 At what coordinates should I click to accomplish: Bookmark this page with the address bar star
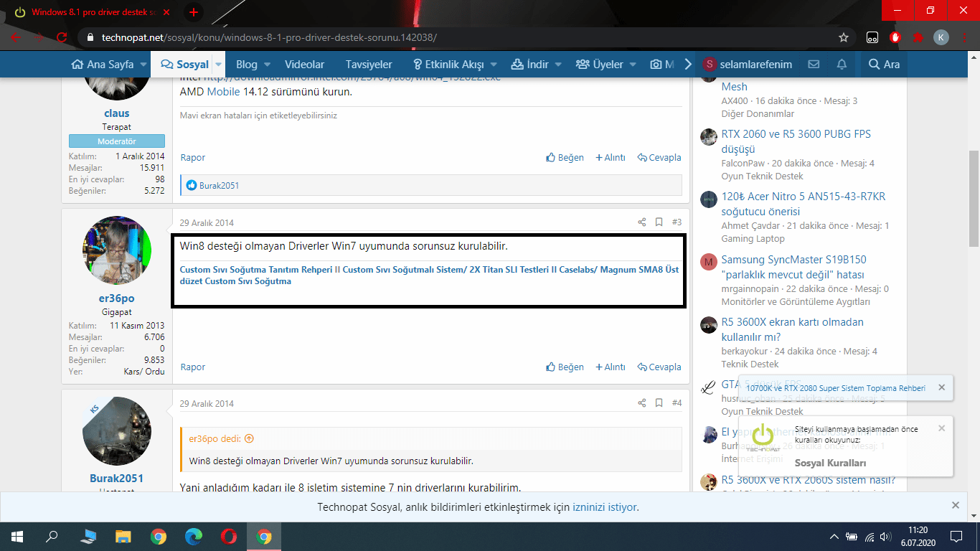tap(844, 37)
